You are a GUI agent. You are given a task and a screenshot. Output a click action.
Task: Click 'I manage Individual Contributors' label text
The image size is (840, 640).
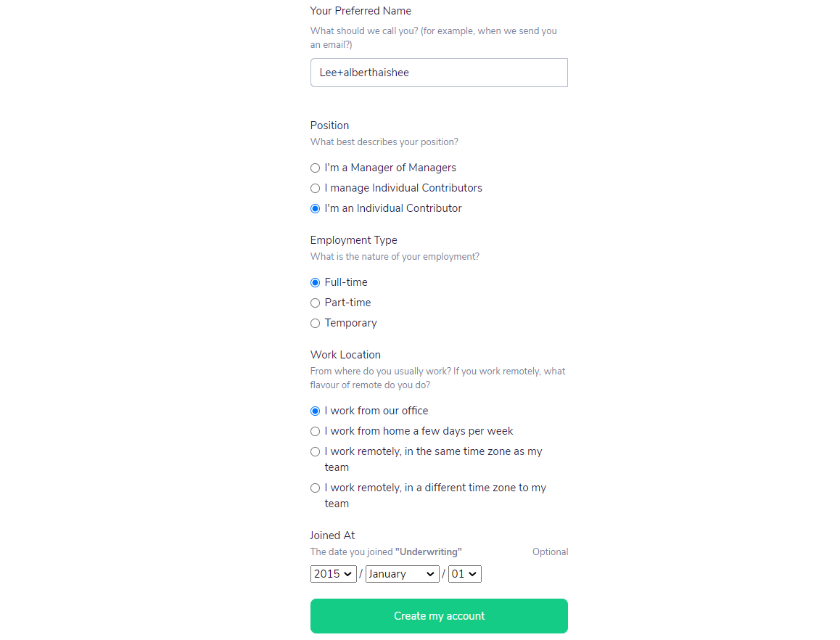pos(403,188)
